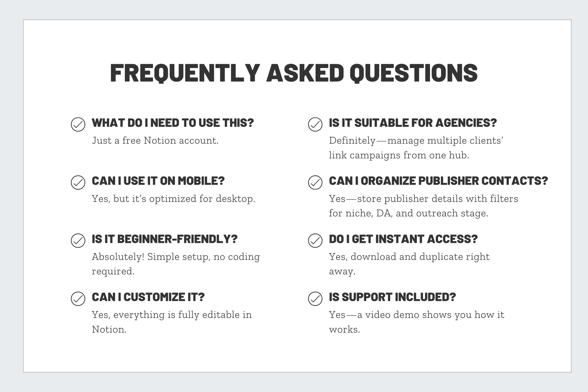Viewport: 588px width, 392px height.
Task: Click the "Just a free Notion account." answer text
Action: click(155, 141)
